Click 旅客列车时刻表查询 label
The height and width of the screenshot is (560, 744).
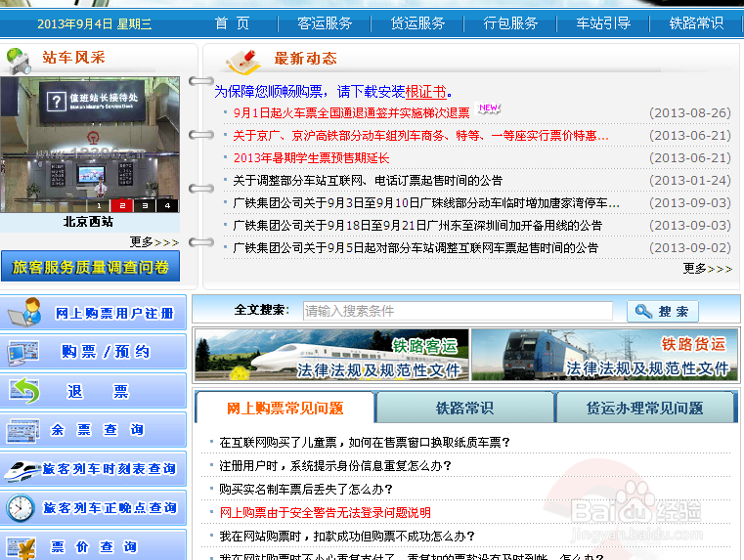[109, 469]
